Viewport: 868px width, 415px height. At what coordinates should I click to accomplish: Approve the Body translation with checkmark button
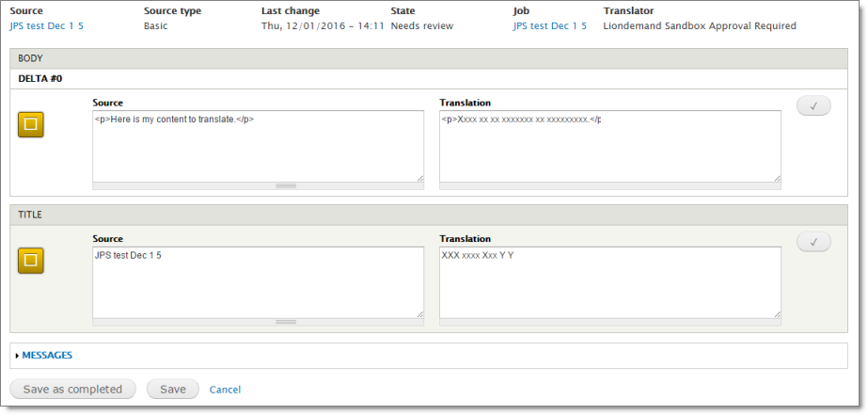[813, 106]
